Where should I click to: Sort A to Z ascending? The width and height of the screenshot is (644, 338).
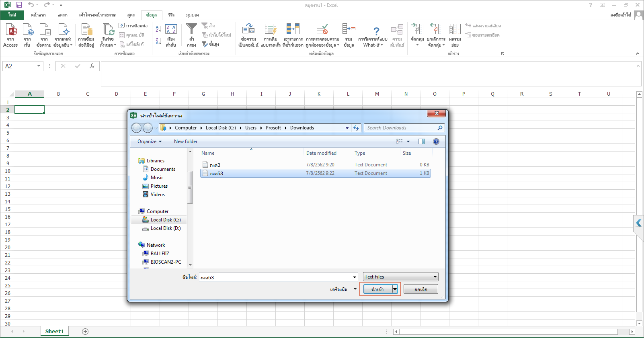click(158, 29)
